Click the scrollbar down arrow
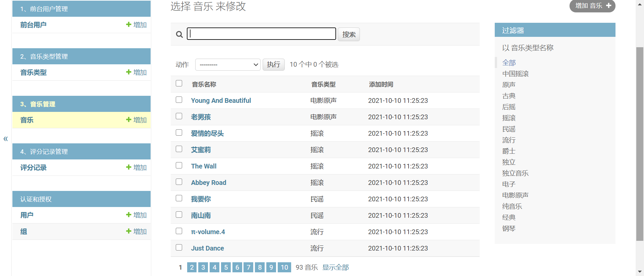This screenshot has height=276, width=644. pyautogui.click(x=640, y=272)
